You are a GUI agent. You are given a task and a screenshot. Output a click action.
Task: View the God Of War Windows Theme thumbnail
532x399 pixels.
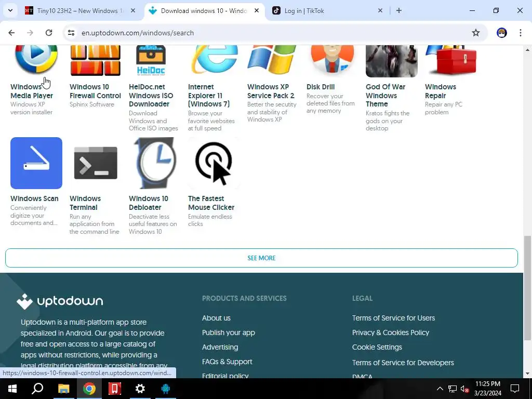pos(392,61)
